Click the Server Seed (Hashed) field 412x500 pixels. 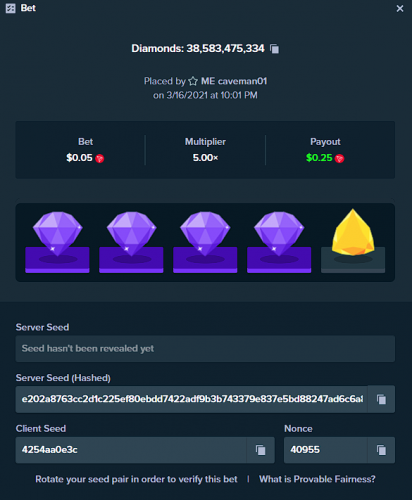pyautogui.click(x=192, y=399)
